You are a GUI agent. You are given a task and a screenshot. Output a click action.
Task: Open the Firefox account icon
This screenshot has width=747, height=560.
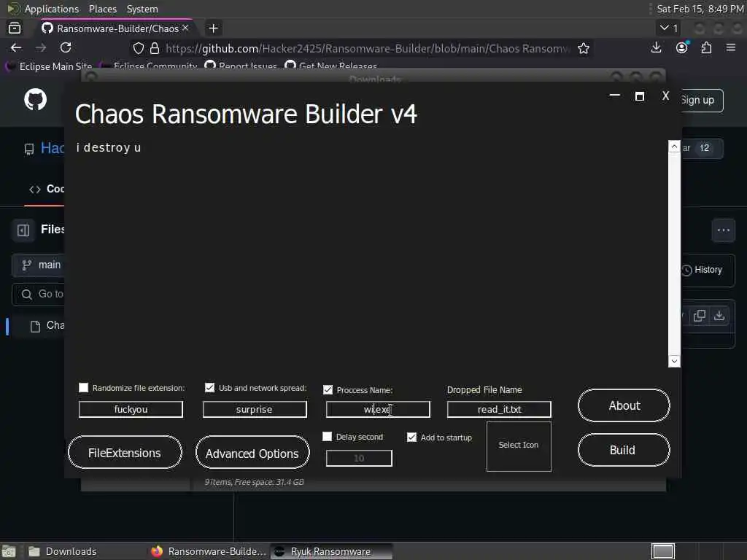pos(682,47)
